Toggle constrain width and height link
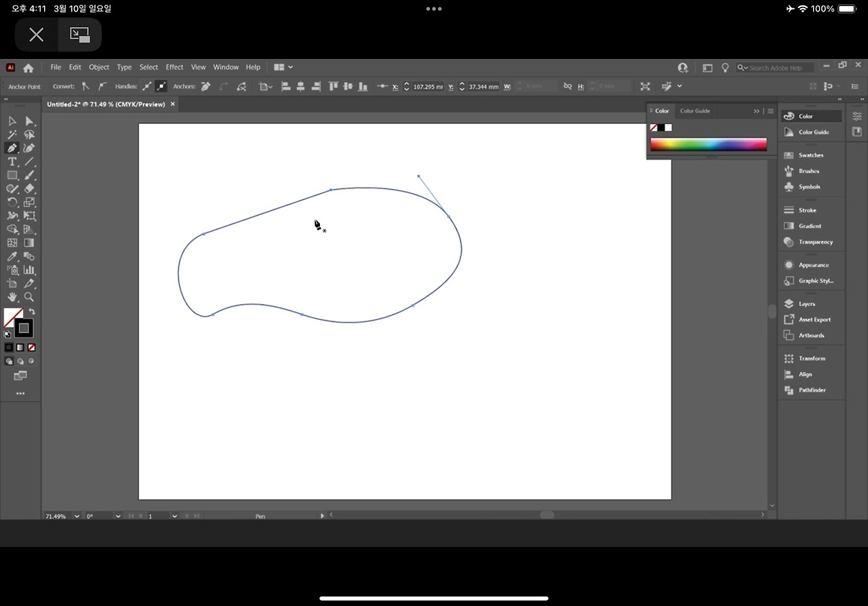Image resolution: width=868 pixels, height=606 pixels. [x=568, y=87]
